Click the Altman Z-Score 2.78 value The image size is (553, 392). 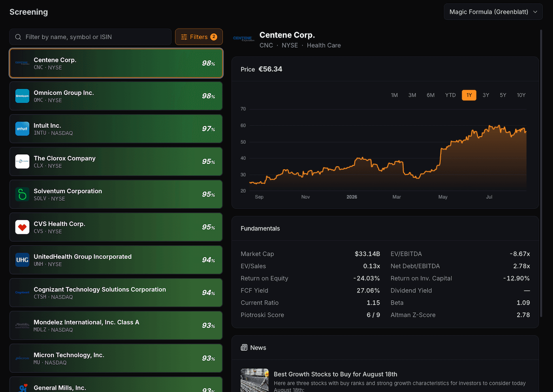point(523,315)
